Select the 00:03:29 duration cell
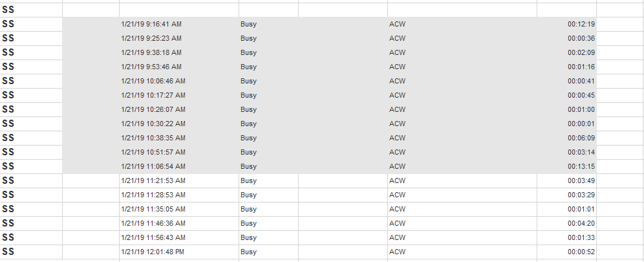Screen dimensions: 644x262 point(567,195)
